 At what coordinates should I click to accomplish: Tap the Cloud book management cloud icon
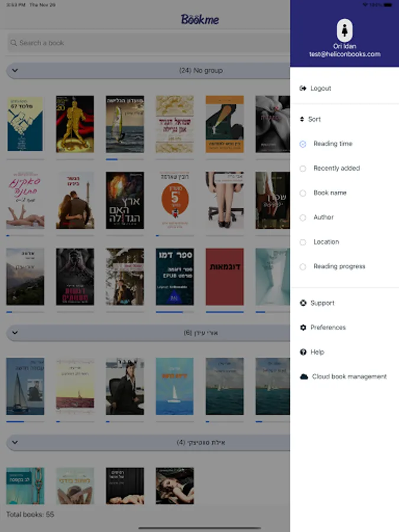pyautogui.click(x=304, y=377)
